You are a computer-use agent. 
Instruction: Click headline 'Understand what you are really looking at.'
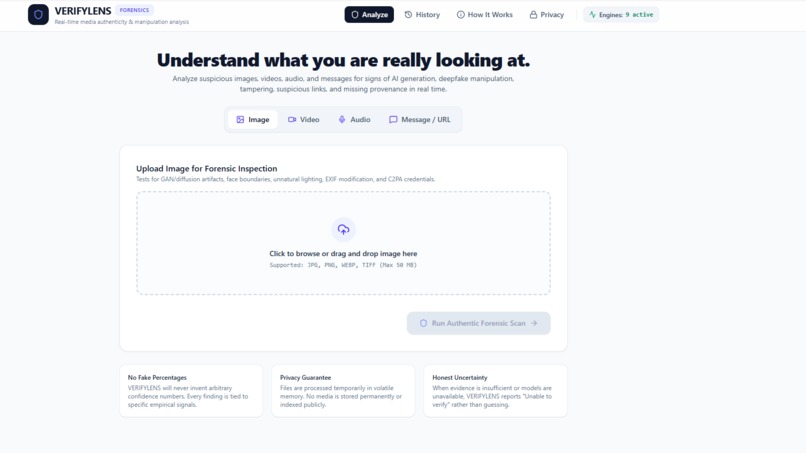343,60
